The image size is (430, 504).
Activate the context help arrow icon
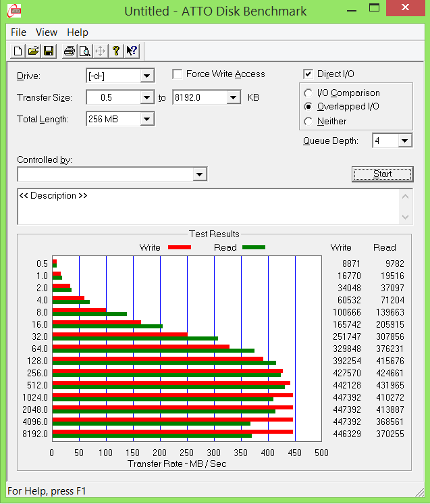coord(132,51)
